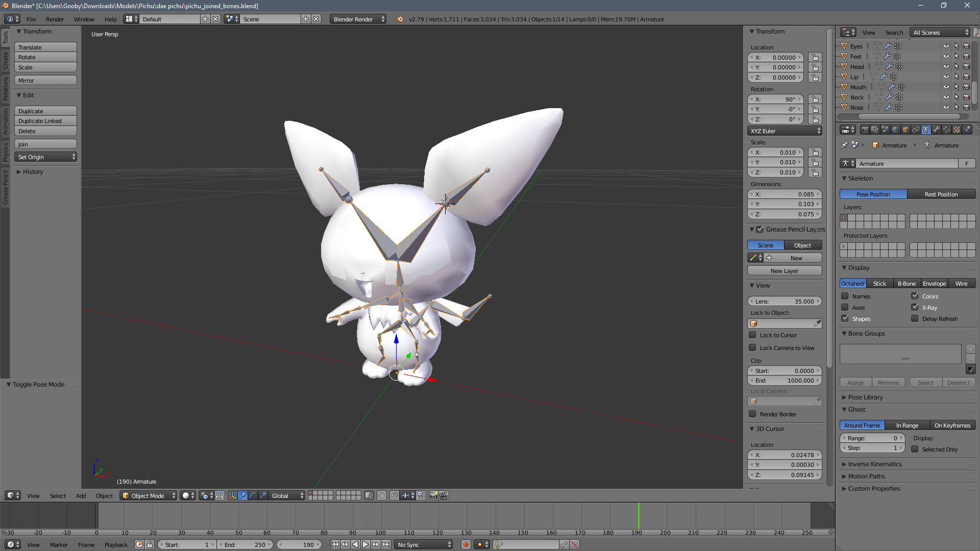Image resolution: width=980 pixels, height=551 pixels.
Task: Open the Render properties camera tab
Action: click(x=865, y=130)
